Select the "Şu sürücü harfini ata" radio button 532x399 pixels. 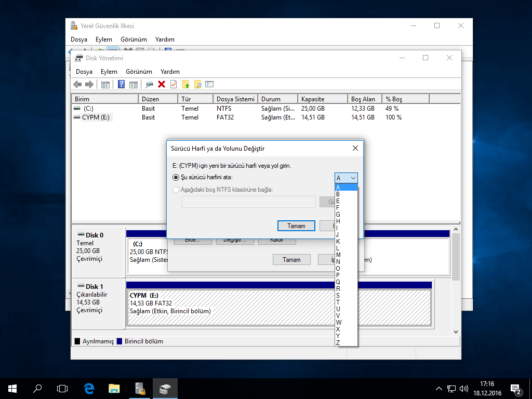[x=176, y=178]
